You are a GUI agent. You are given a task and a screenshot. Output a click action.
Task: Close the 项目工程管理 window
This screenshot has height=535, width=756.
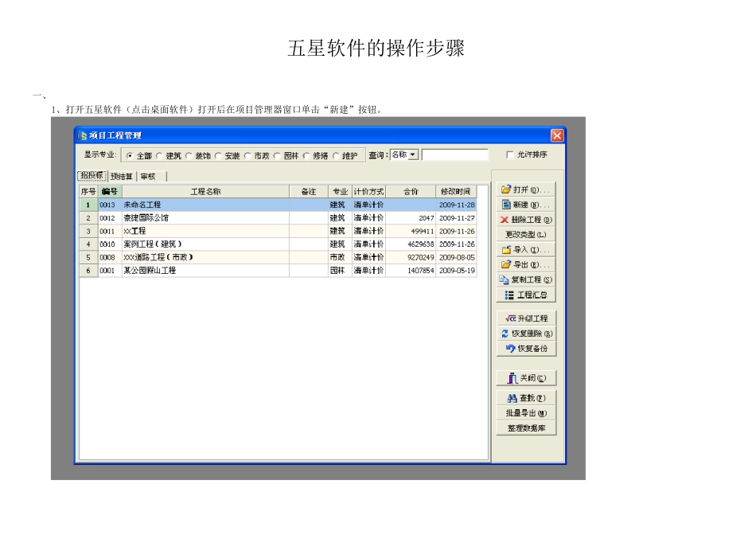pyautogui.click(x=557, y=135)
